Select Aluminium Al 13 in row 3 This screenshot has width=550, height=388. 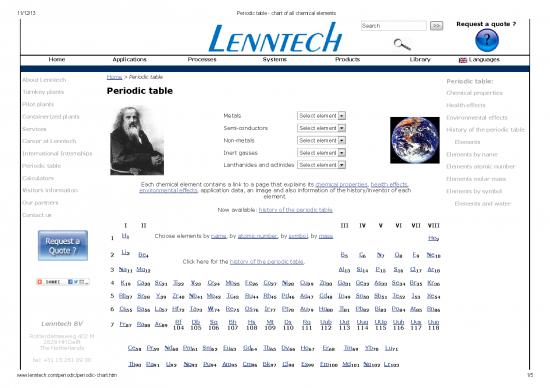(344, 269)
